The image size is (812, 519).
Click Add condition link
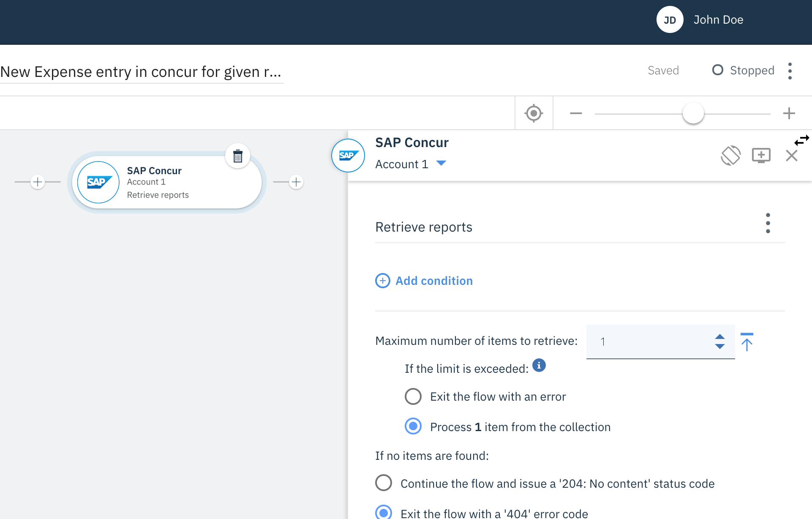(x=434, y=281)
